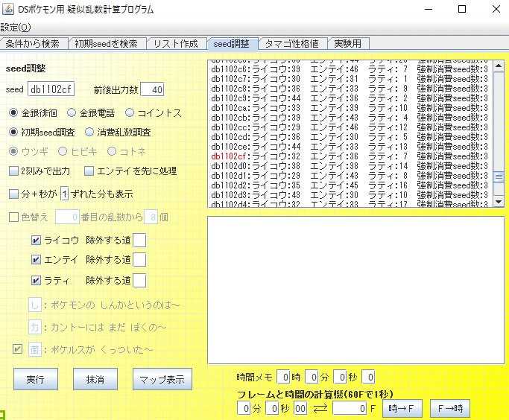The width and height of the screenshot is (509, 420).
Task: Click the calculator 分 field
Action: click(244, 408)
